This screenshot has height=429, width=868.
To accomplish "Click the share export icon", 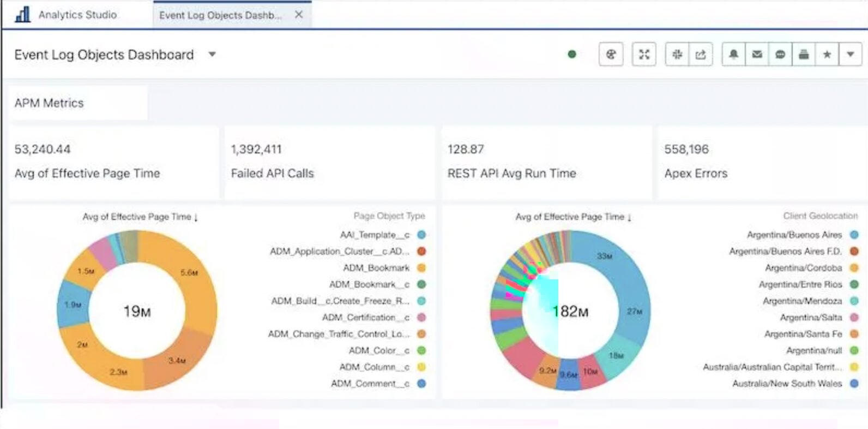I will [701, 54].
